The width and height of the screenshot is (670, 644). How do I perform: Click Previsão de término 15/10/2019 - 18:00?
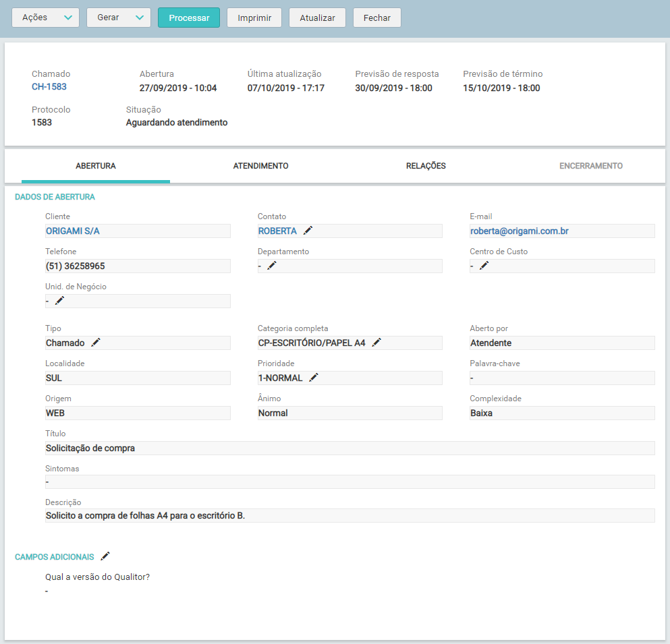501,88
